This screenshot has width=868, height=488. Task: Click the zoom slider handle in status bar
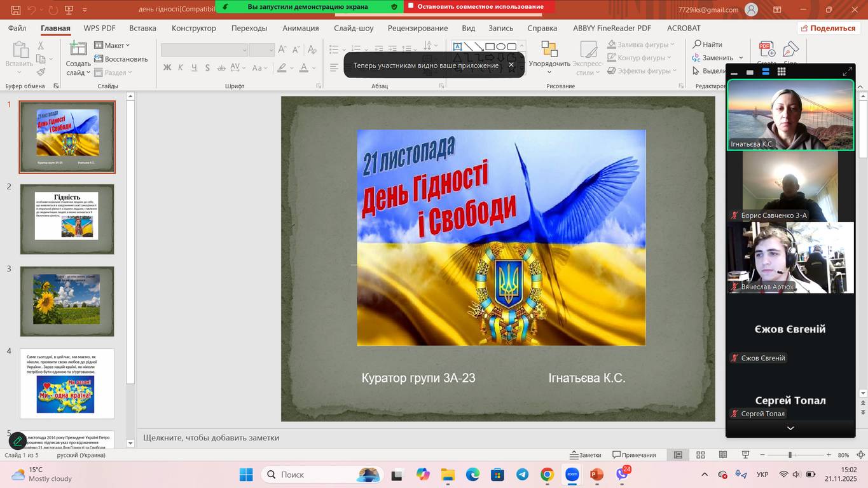tap(790, 455)
